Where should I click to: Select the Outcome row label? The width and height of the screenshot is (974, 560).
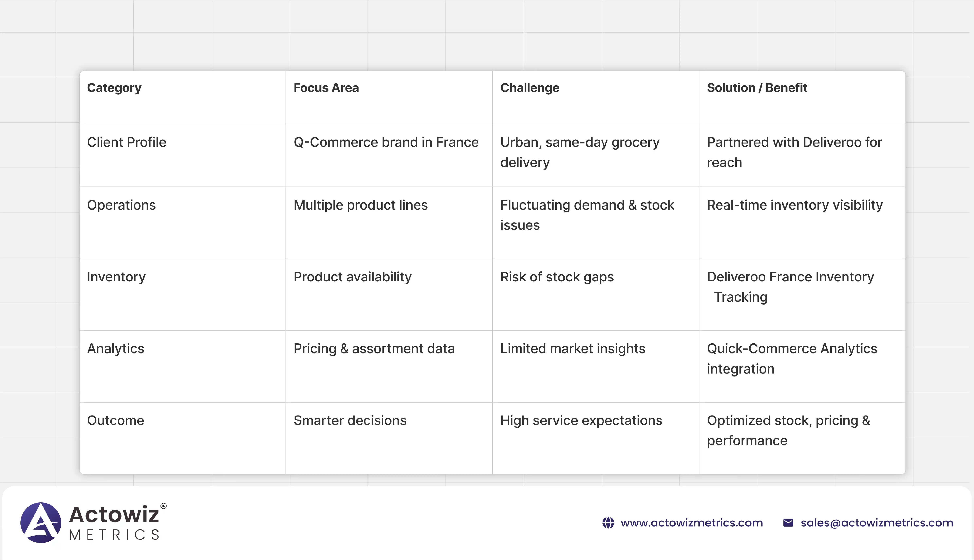click(115, 420)
